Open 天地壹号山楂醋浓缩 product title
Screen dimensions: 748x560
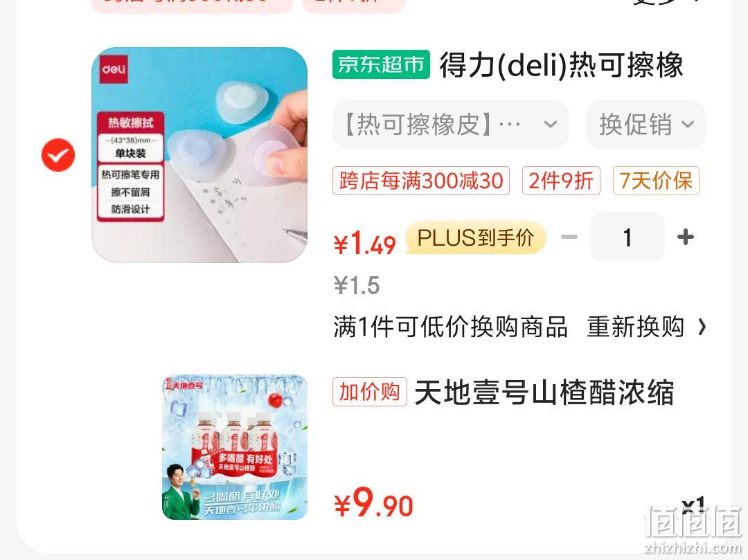[544, 392]
